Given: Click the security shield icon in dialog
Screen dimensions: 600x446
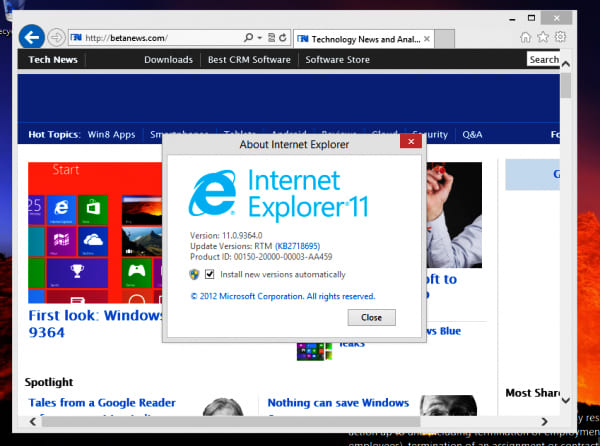Looking at the screenshot, I should tap(194, 274).
